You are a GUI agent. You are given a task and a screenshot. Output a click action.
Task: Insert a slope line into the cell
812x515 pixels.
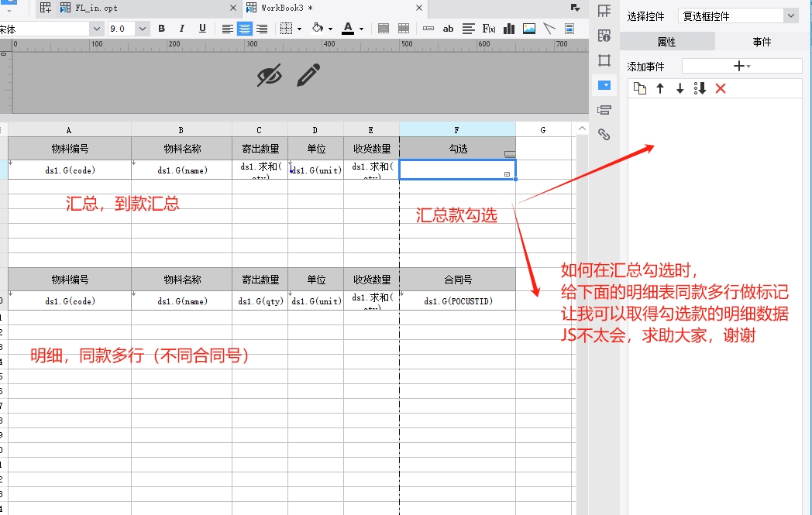pos(549,29)
